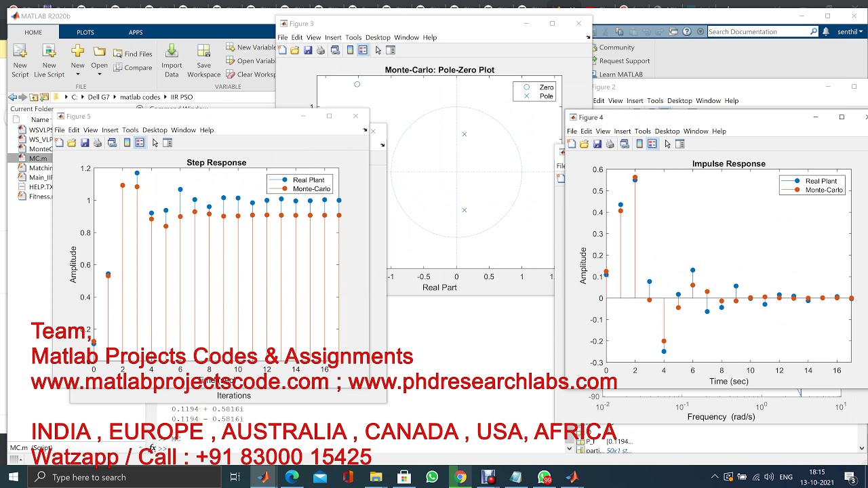This screenshot has height=488, width=868.
Task: Open the Windows Start menu
Action: click(x=13, y=477)
